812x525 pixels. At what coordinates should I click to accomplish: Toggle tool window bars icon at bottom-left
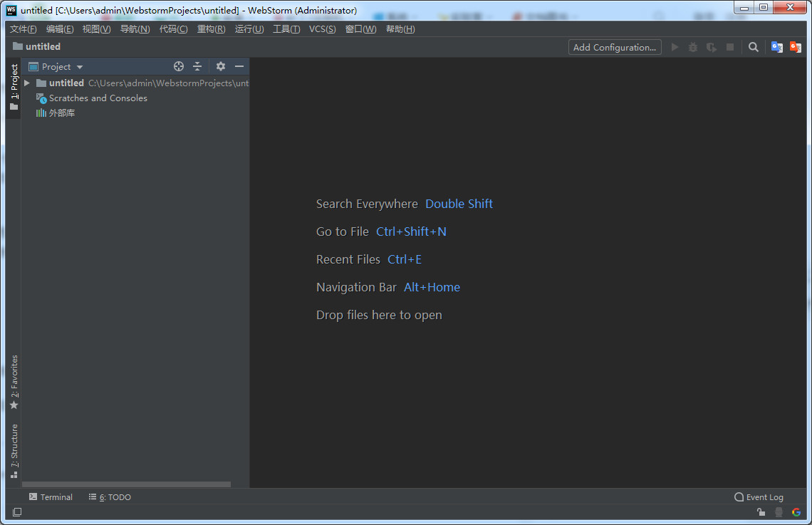coord(17,512)
